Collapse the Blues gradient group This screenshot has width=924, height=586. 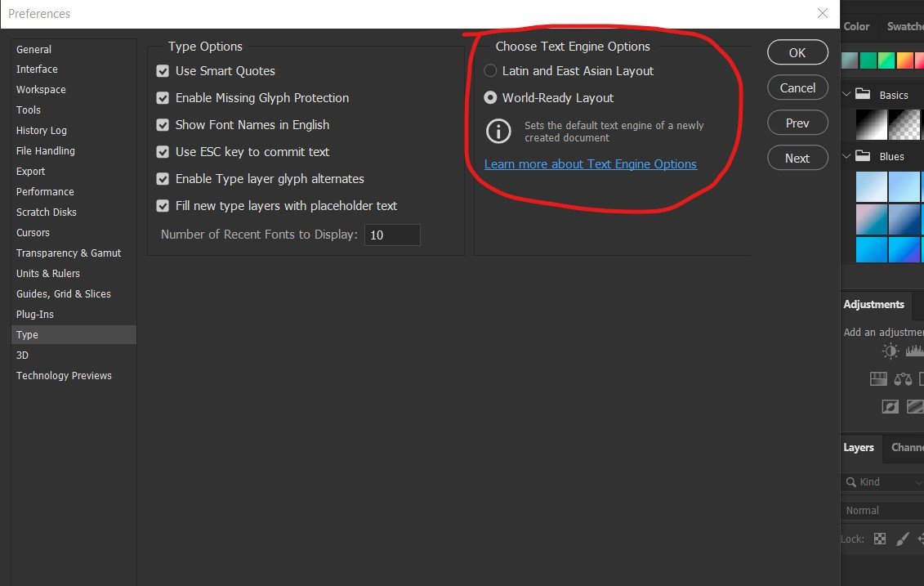pyautogui.click(x=847, y=156)
